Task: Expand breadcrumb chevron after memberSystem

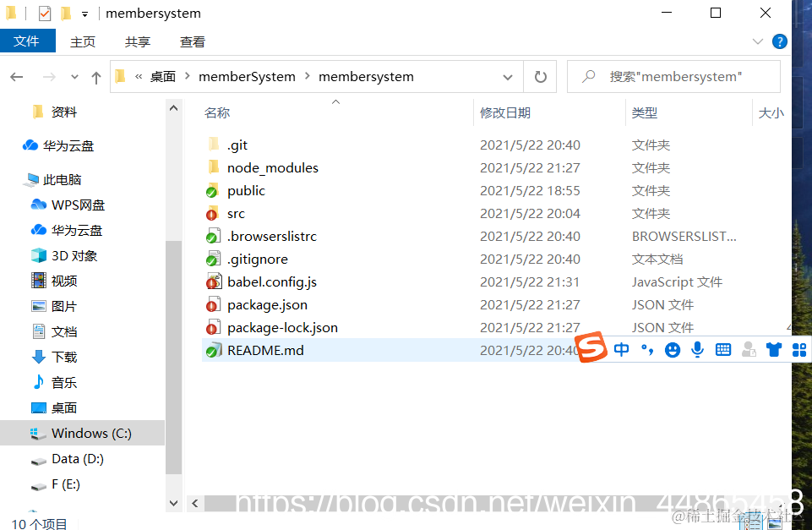Action: click(x=307, y=77)
